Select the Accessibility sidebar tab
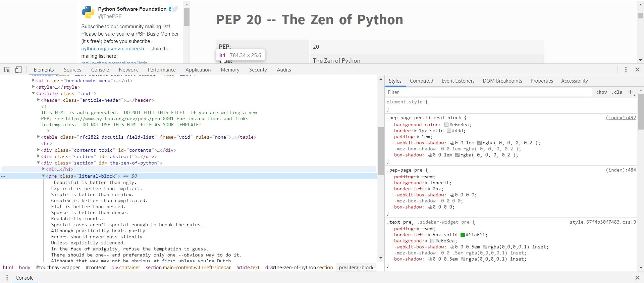 (x=574, y=81)
